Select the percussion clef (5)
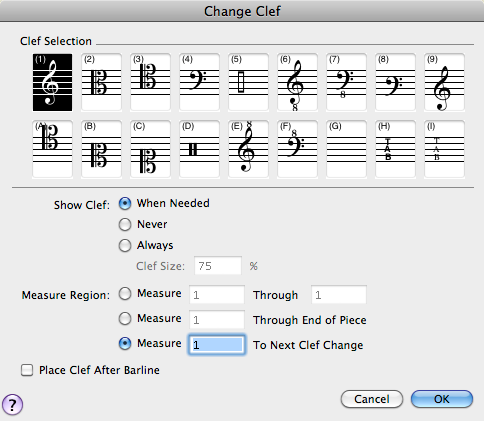 tap(248, 82)
